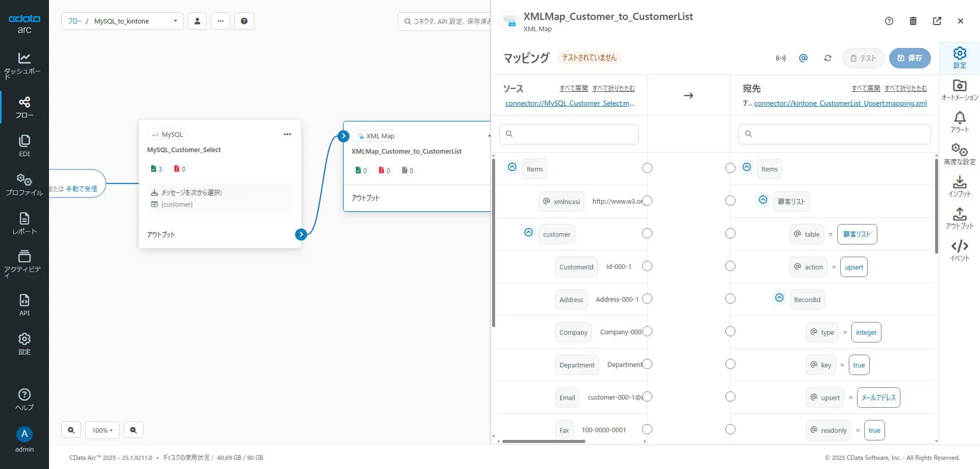This screenshot has width=980, height=469.
Task: Delete the XML Map connector via trash icon
Action: [x=913, y=21]
